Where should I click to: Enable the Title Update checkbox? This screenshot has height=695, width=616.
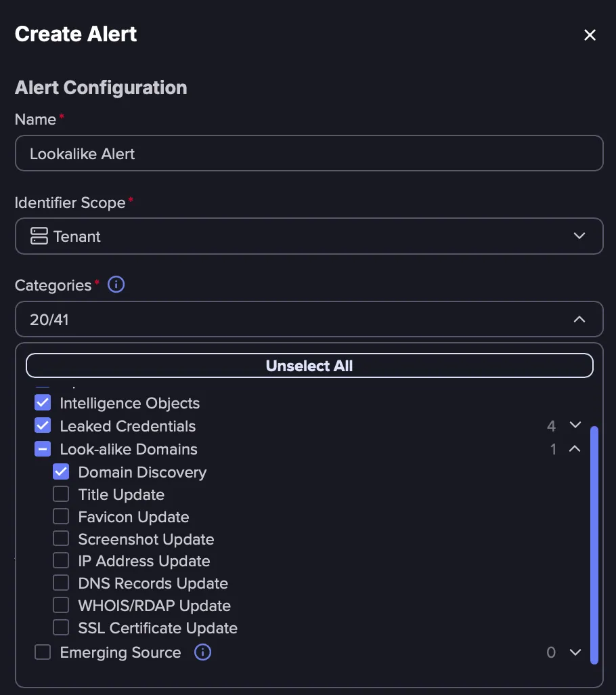(61, 494)
